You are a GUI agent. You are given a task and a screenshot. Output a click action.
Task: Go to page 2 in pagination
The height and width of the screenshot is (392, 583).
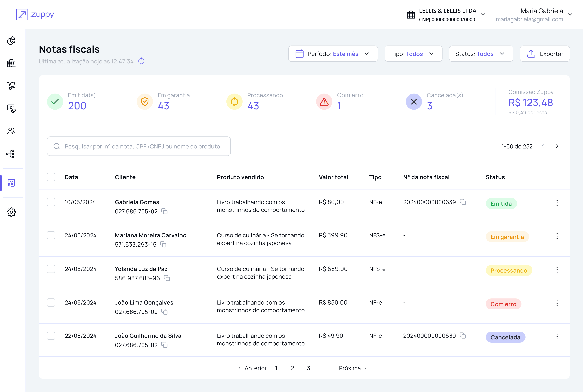292,368
